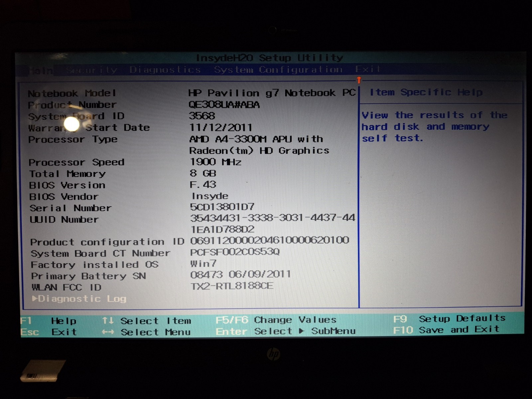532x399 pixels.
Task: Click the HP logo below the screen
Action: pyautogui.click(x=273, y=354)
